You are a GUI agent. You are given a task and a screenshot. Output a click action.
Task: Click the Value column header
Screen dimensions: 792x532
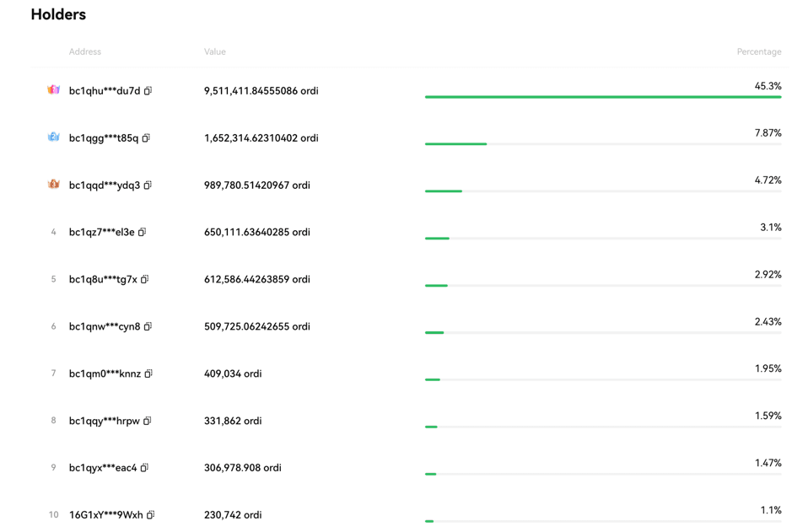coord(214,51)
